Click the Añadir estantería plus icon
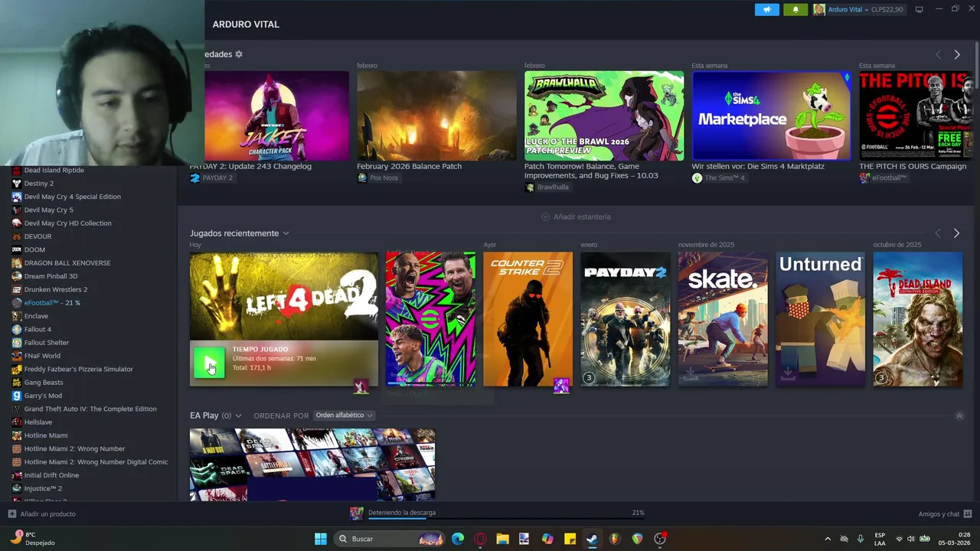Viewport: 980px width, 551px height. pyautogui.click(x=546, y=217)
